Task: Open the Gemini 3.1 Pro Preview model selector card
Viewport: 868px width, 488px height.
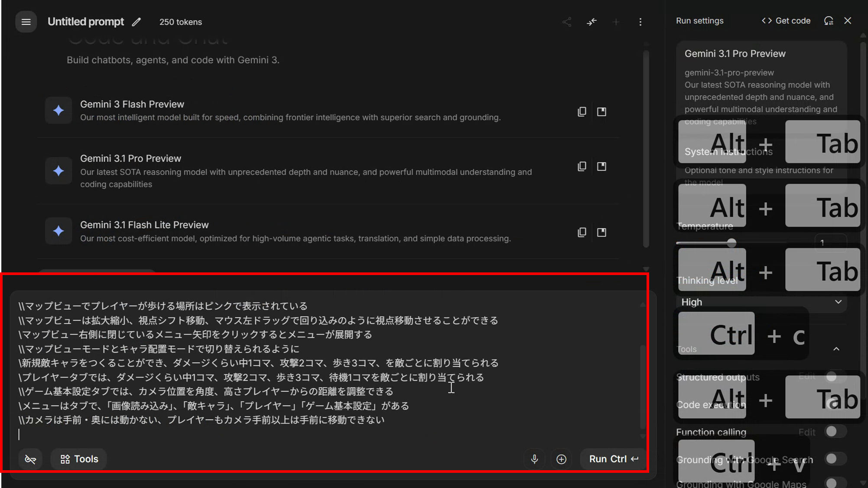Action: click(x=761, y=87)
